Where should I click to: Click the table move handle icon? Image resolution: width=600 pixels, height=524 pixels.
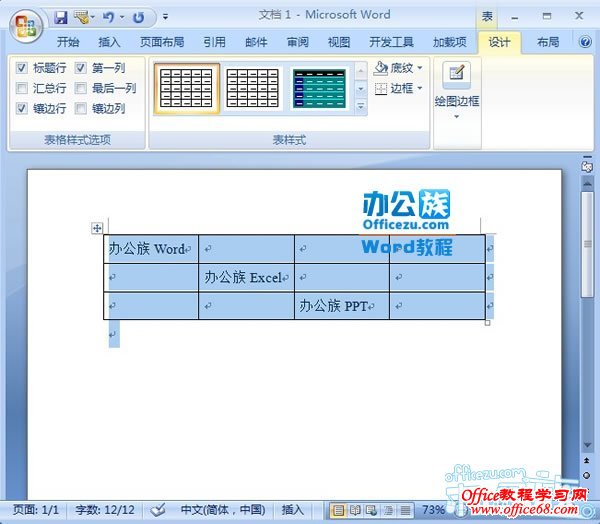tap(97, 228)
